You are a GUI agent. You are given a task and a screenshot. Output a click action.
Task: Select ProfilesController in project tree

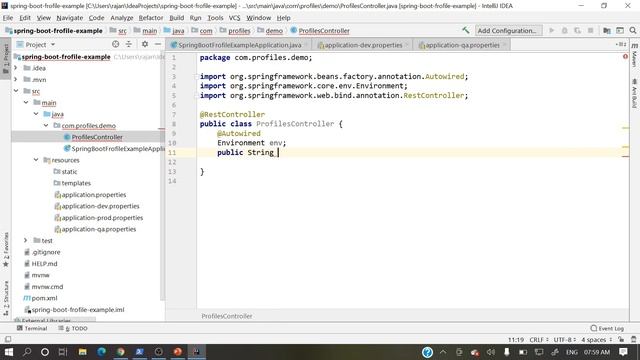click(97, 137)
